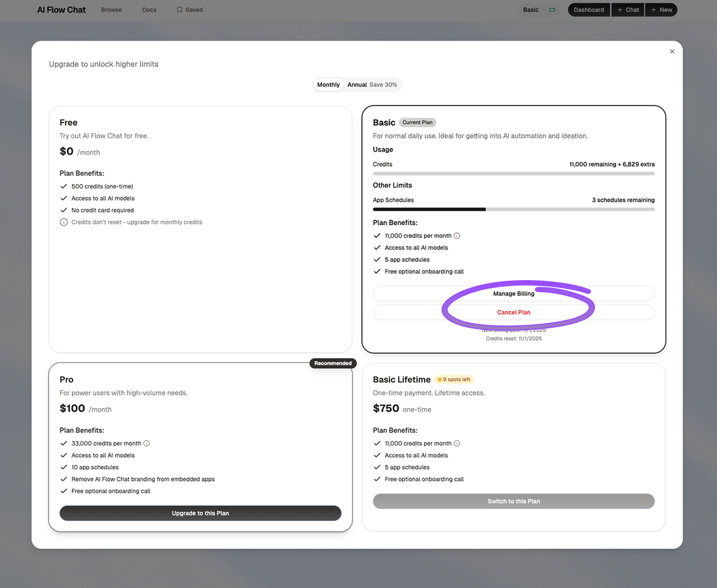Click the Manage Billing button
Viewport: 717px width, 588px height.
click(513, 293)
